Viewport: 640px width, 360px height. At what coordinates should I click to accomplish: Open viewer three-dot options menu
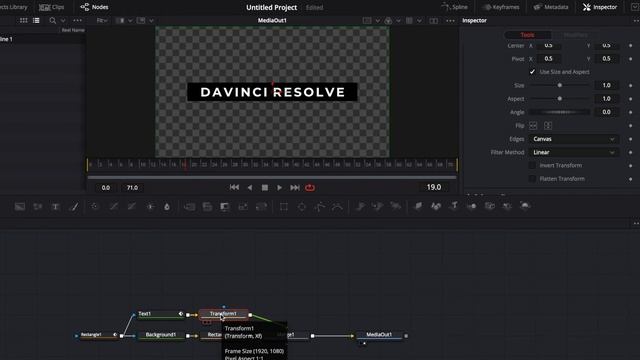(450, 20)
